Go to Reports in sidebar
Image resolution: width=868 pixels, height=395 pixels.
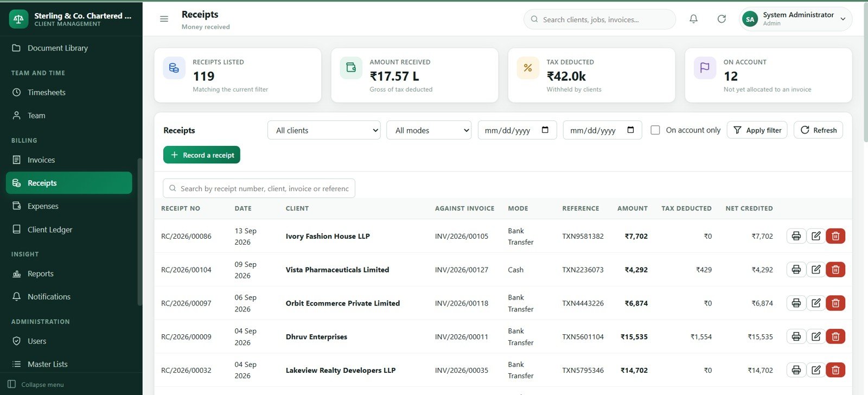[69, 273]
